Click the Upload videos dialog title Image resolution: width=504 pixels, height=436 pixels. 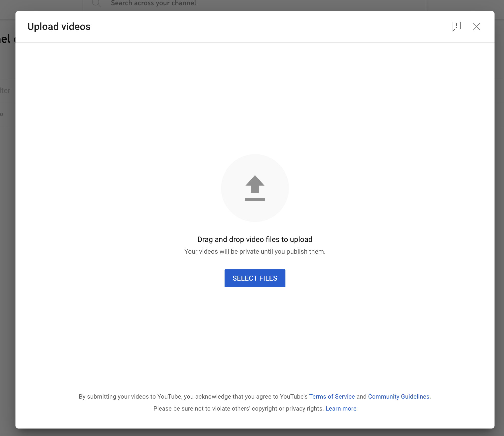[59, 27]
